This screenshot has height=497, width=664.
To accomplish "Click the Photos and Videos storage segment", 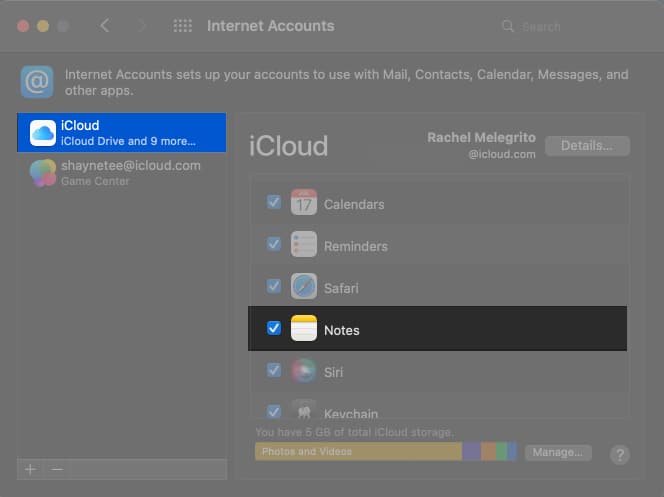I will pyautogui.click(x=358, y=452).
